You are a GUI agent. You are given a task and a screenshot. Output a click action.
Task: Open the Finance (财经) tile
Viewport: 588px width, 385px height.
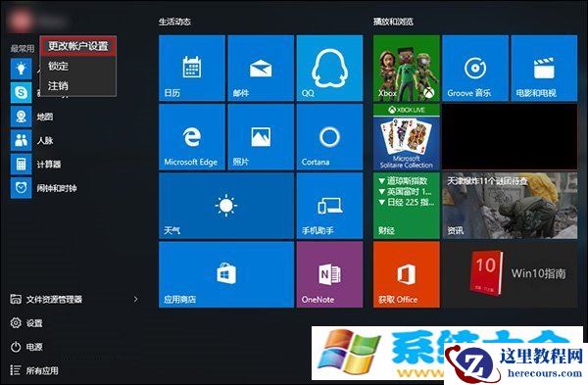coord(407,206)
